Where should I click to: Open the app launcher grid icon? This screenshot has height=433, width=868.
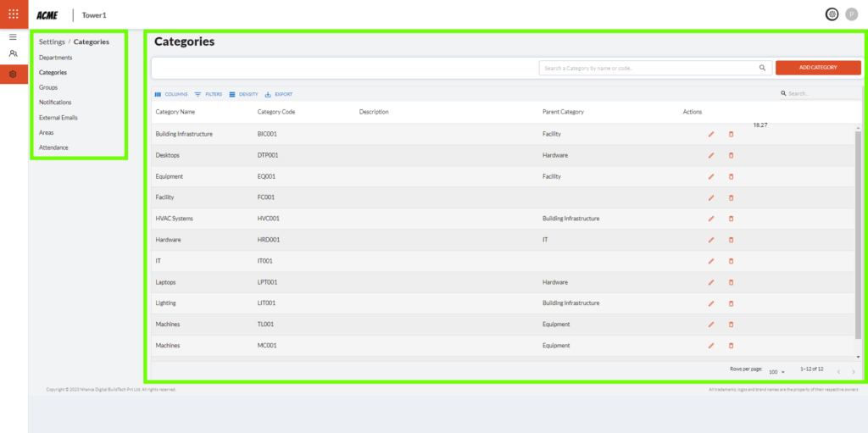click(14, 14)
